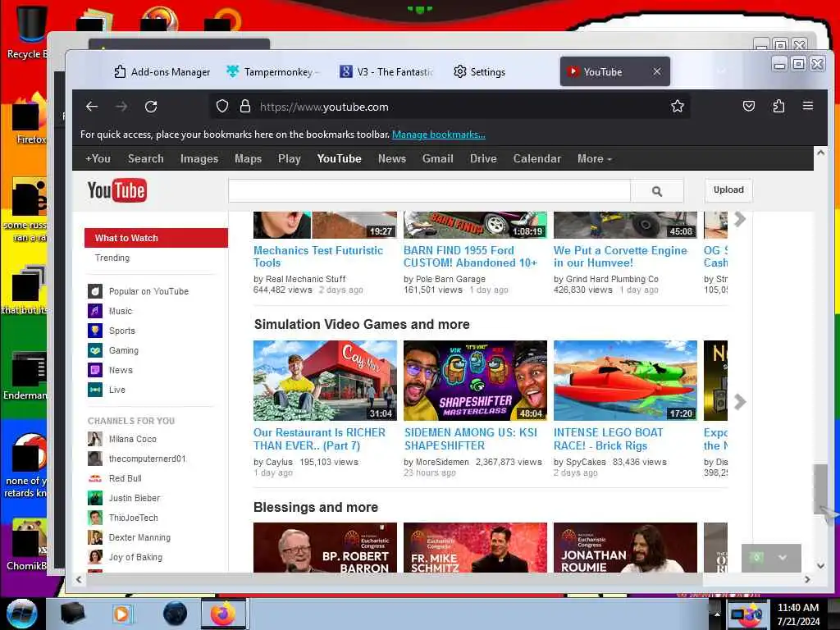Open Mechanics Test Futuristic Tools video title
Screen dimensions: 840x630
tap(318, 257)
